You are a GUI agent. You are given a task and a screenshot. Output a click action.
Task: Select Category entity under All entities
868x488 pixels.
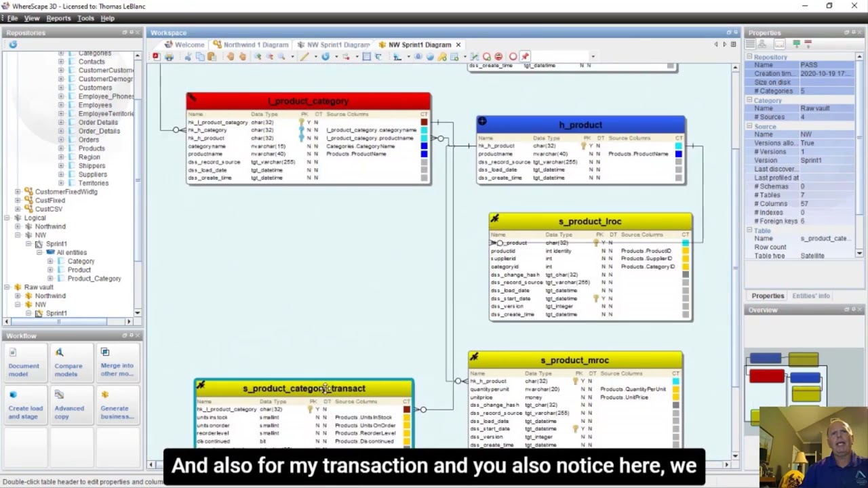pyautogui.click(x=81, y=261)
